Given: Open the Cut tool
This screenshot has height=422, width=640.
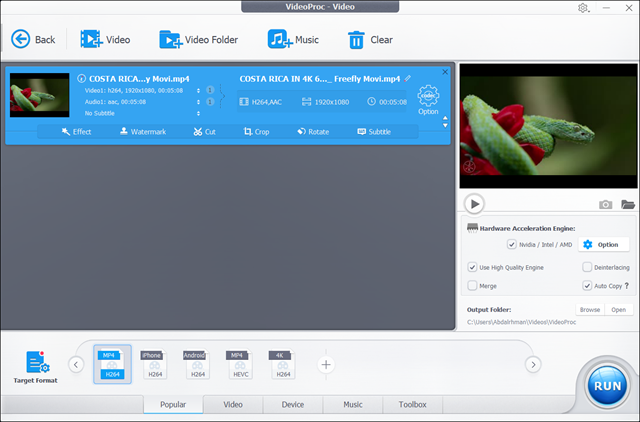Looking at the screenshot, I should [x=204, y=131].
